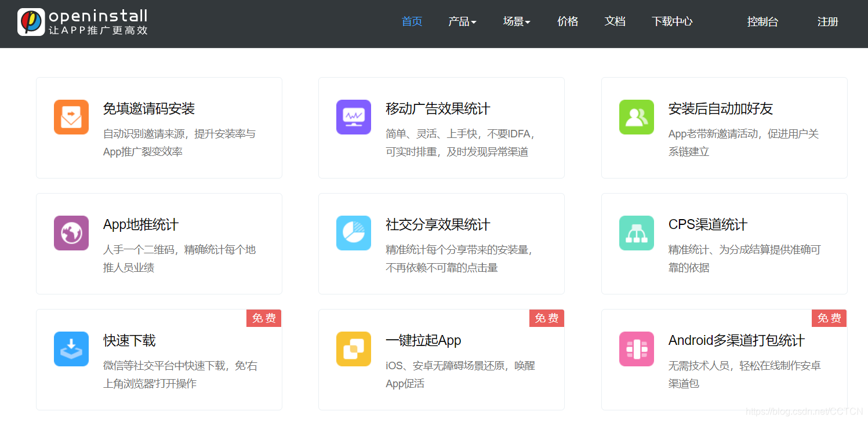Click the 注册 registration link
868x422 pixels.
[x=827, y=21]
